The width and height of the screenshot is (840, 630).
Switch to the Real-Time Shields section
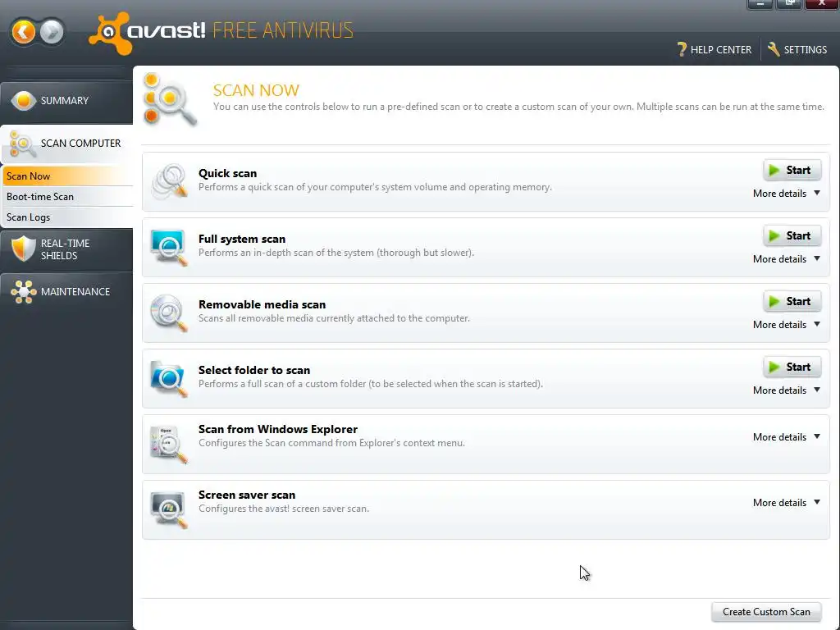tap(66, 249)
